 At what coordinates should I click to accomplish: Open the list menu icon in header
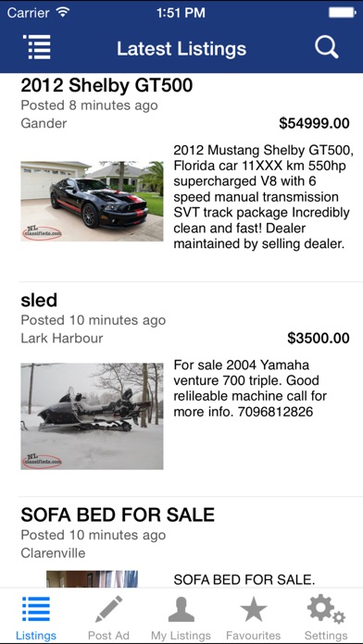(x=37, y=47)
